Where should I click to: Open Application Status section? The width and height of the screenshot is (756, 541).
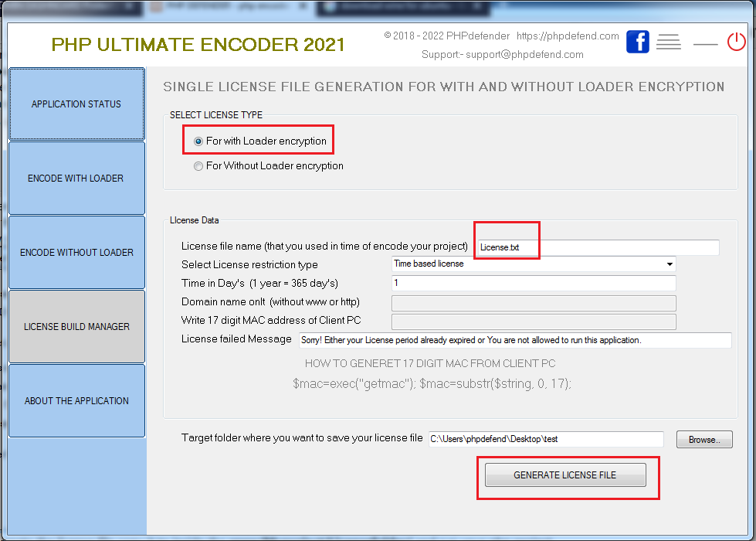click(76, 104)
